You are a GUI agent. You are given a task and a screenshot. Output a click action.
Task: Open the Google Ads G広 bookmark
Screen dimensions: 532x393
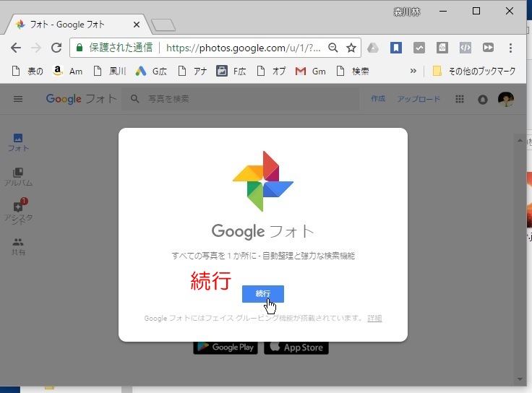point(151,72)
